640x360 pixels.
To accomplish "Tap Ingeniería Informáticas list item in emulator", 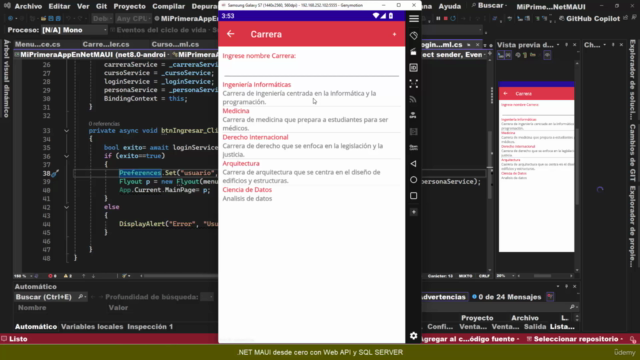I will pyautogui.click(x=311, y=93).
